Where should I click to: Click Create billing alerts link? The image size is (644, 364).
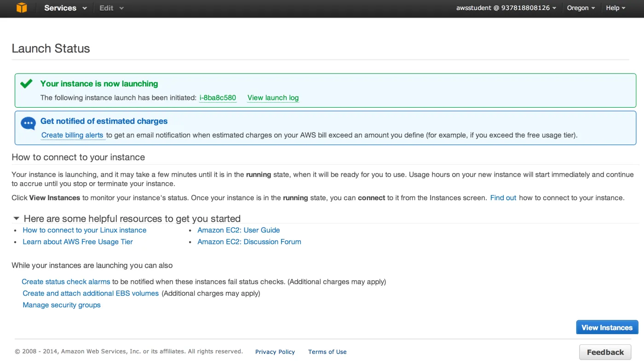pyautogui.click(x=72, y=135)
